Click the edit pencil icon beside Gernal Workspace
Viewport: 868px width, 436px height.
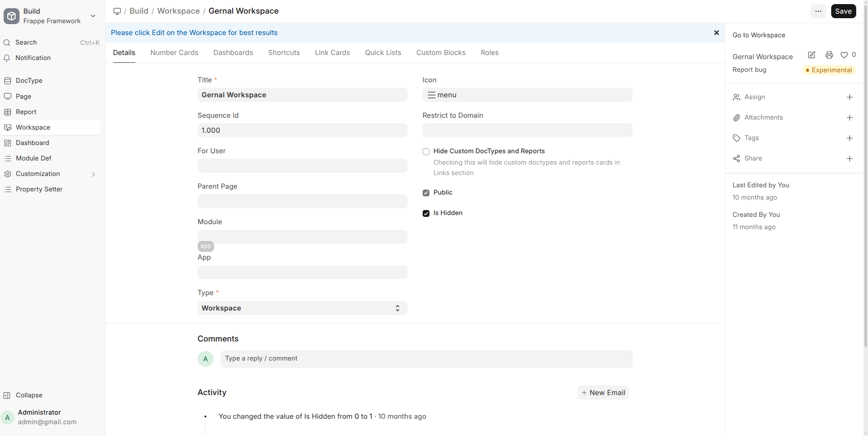click(x=812, y=55)
